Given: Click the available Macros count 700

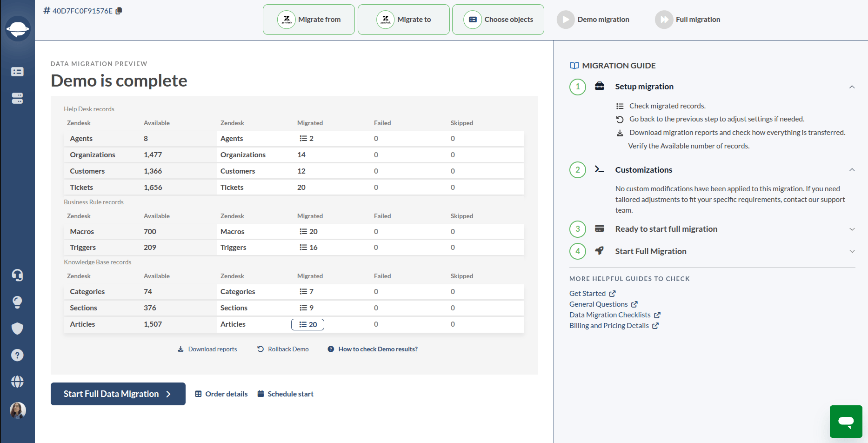Looking at the screenshot, I should tap(150, 232).
